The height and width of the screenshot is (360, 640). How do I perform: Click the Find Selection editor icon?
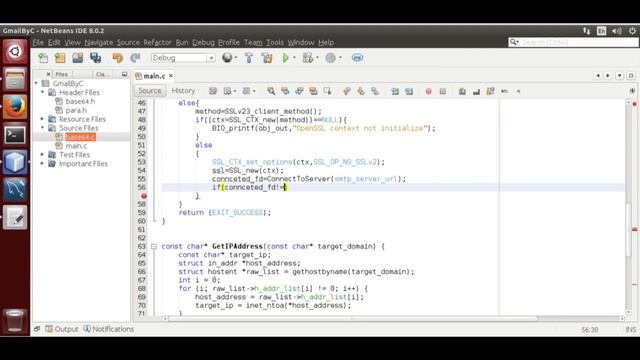point(271,91)
